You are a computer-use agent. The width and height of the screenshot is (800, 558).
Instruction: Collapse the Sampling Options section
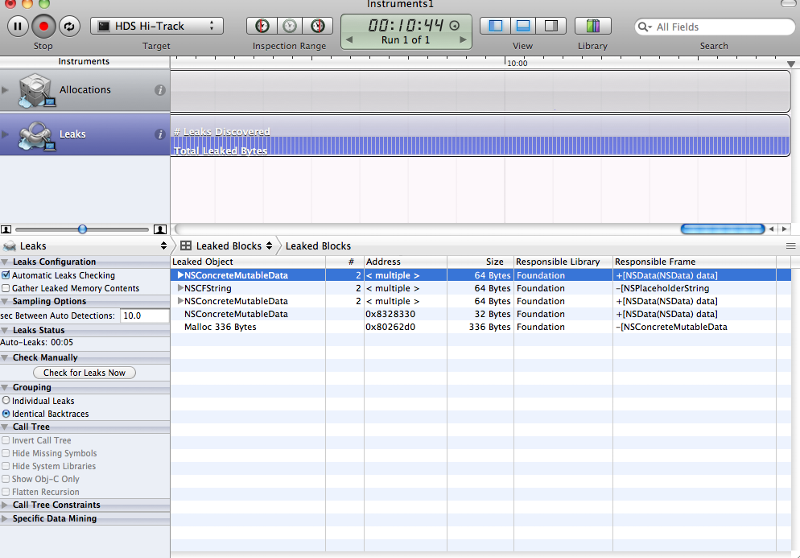coord(5,301)
